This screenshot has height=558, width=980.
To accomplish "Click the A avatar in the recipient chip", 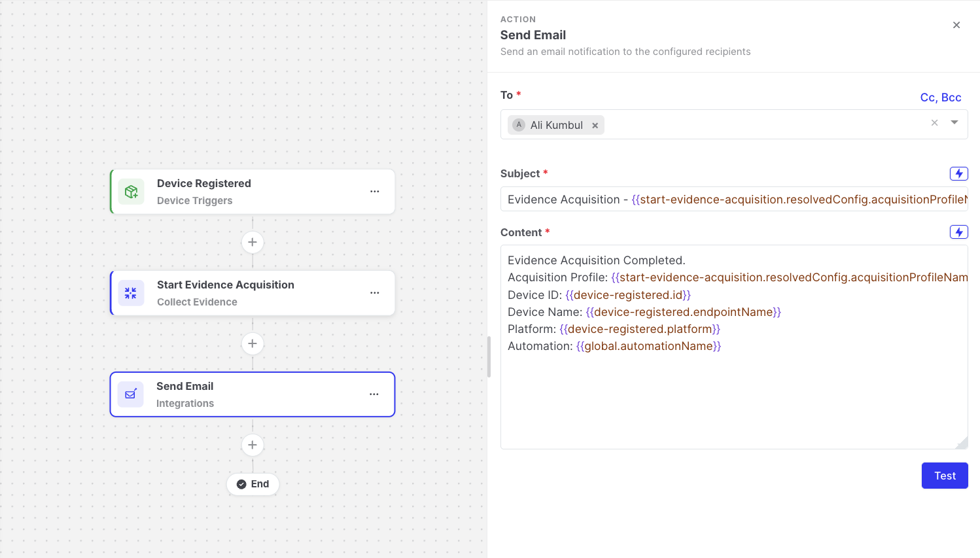I will (519, 125).
